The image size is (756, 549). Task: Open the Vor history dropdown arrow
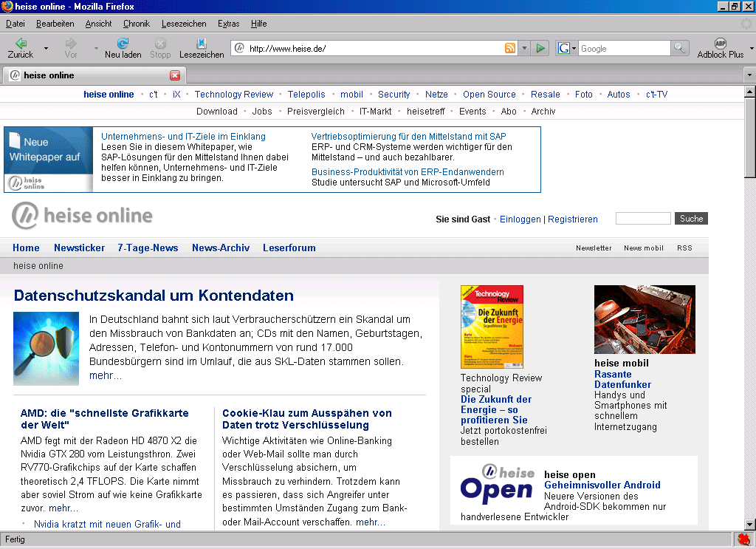click(x=96, y=48)
